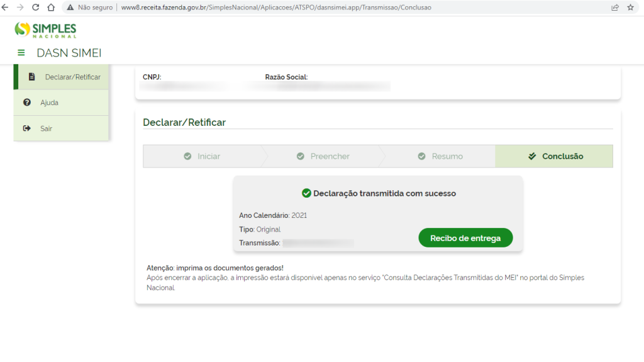
Task: Open the hamburger menu beside DASN SIMEI
Action: click(x=21, y=53)
